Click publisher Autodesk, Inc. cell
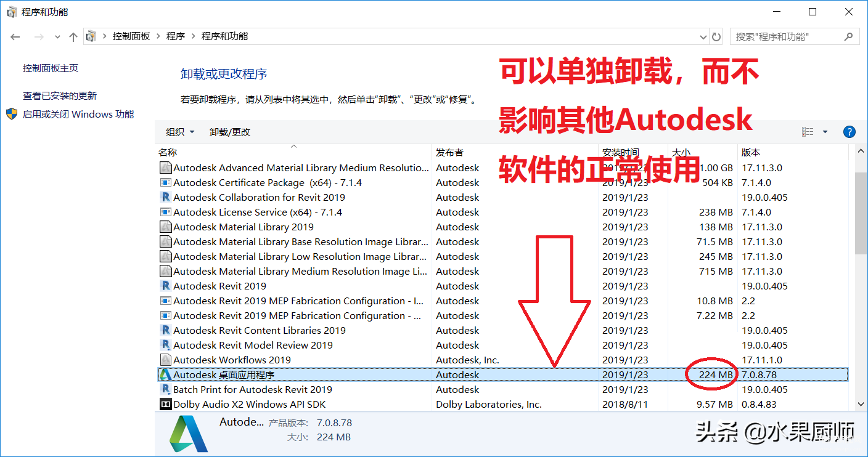The image size is (868, 457). [x=467, y=360]
